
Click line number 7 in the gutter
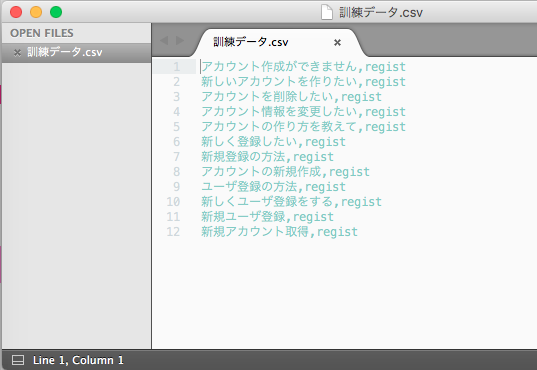(176, 157)
